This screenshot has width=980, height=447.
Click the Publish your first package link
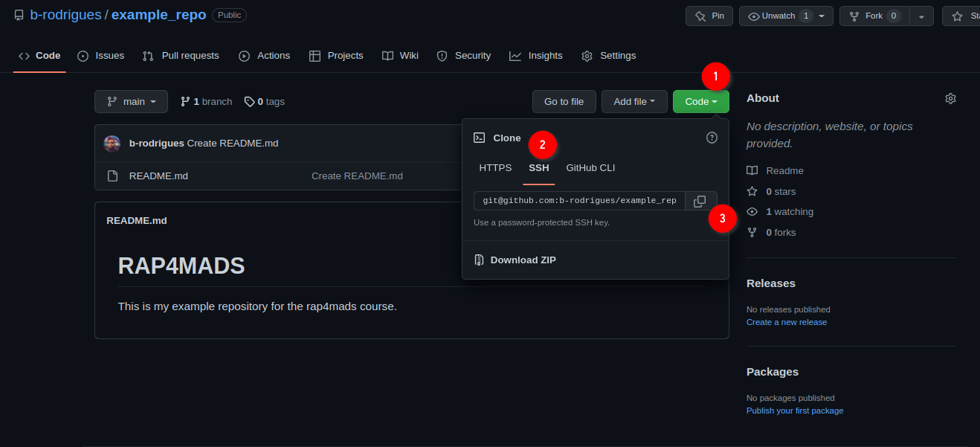795,411
